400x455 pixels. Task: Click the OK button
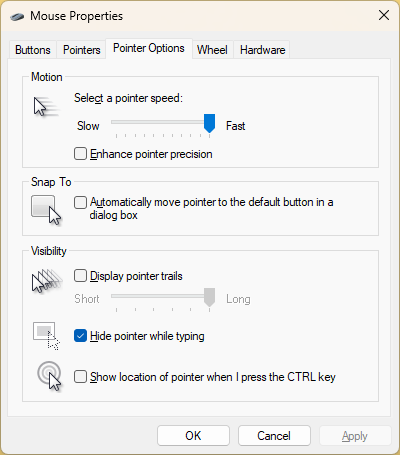tap(193, 436)
